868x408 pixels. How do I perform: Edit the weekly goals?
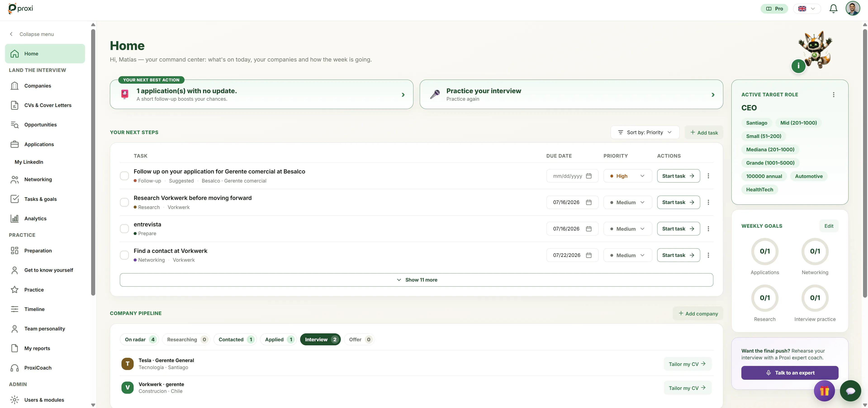click(x=829, y=226)
